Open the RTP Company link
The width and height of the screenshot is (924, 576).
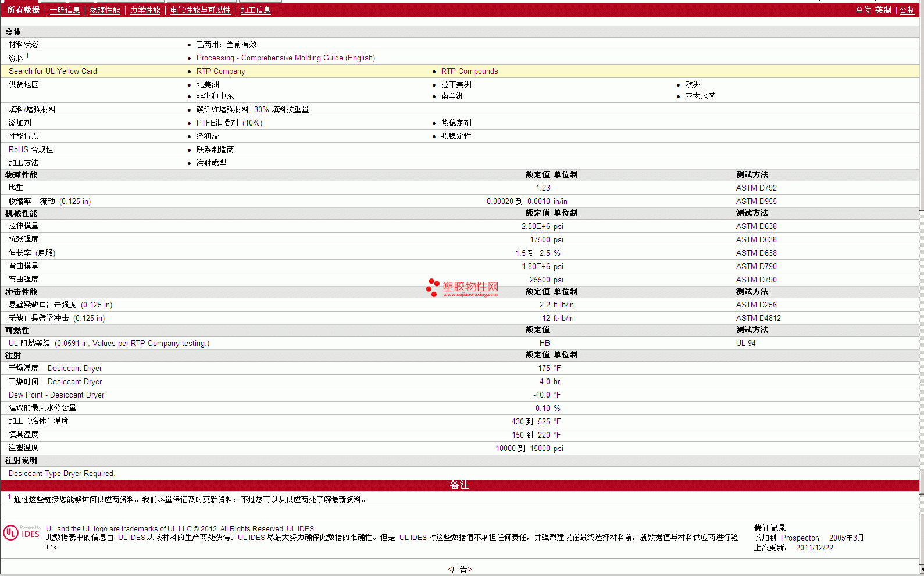coord(221,71)
